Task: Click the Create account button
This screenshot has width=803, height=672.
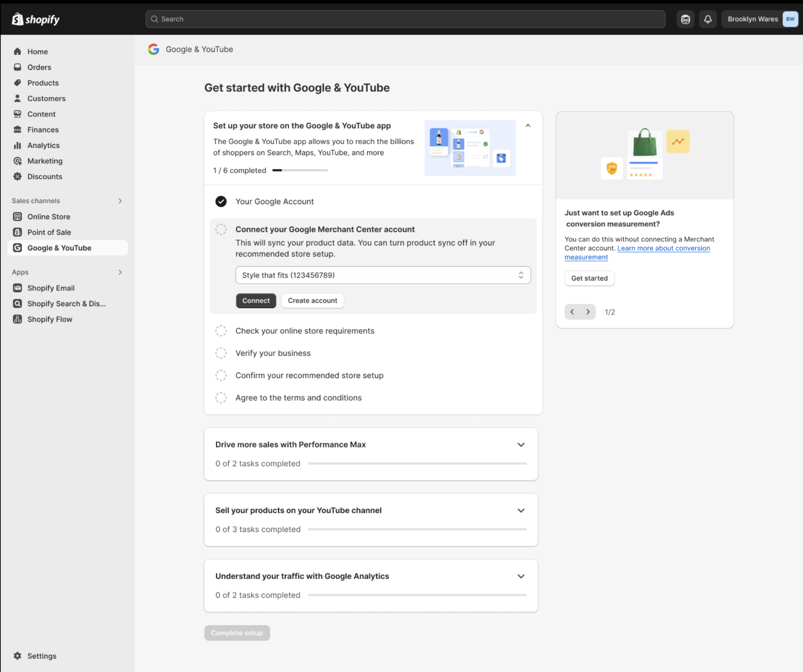Action: pos(312,300)
